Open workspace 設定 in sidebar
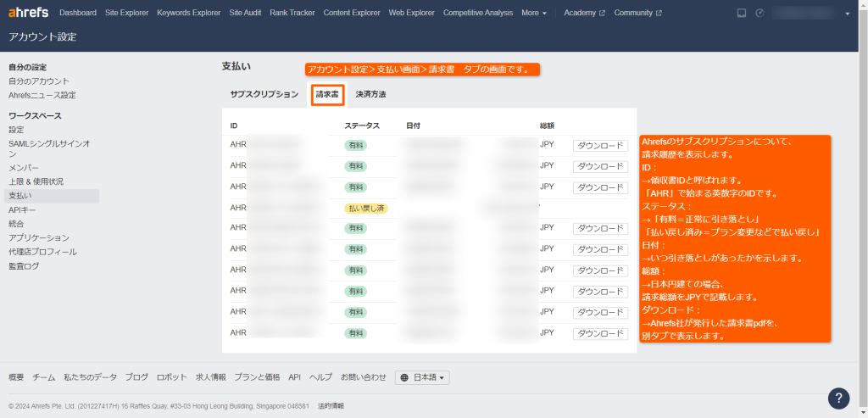This screenshot has width=868, height=418. coord(16,130)
